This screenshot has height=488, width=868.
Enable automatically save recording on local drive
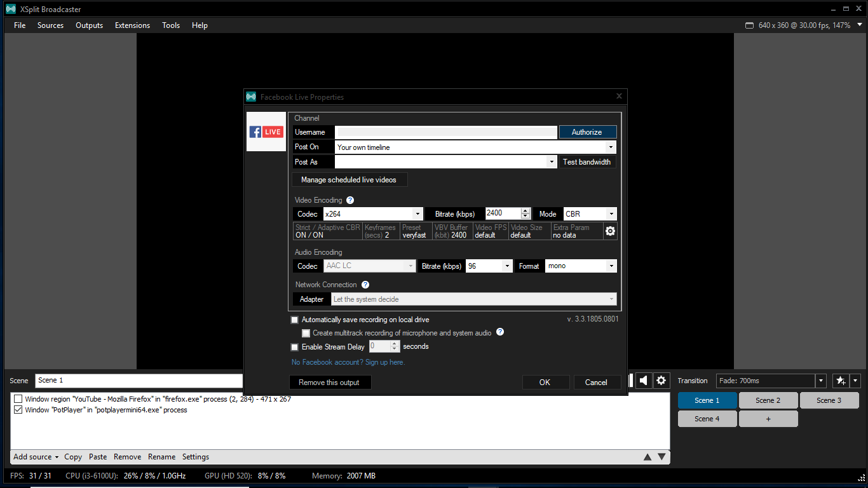coord(294,320)
